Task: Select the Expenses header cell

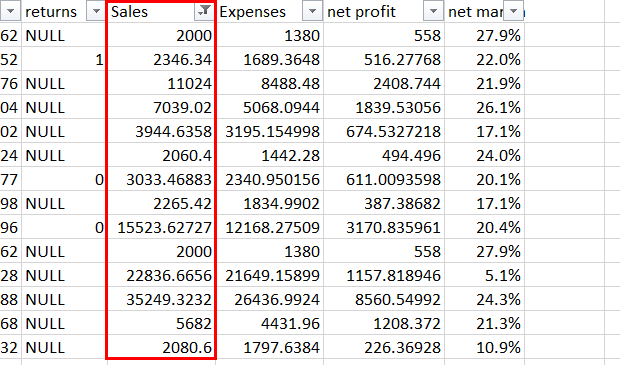Action: (x=270, y=12)
